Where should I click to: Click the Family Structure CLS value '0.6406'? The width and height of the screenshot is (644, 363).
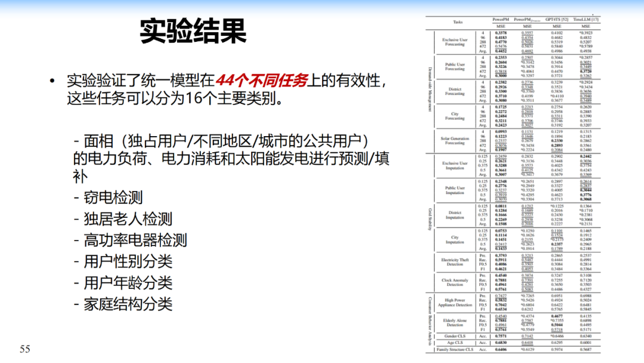pos(501,349)
